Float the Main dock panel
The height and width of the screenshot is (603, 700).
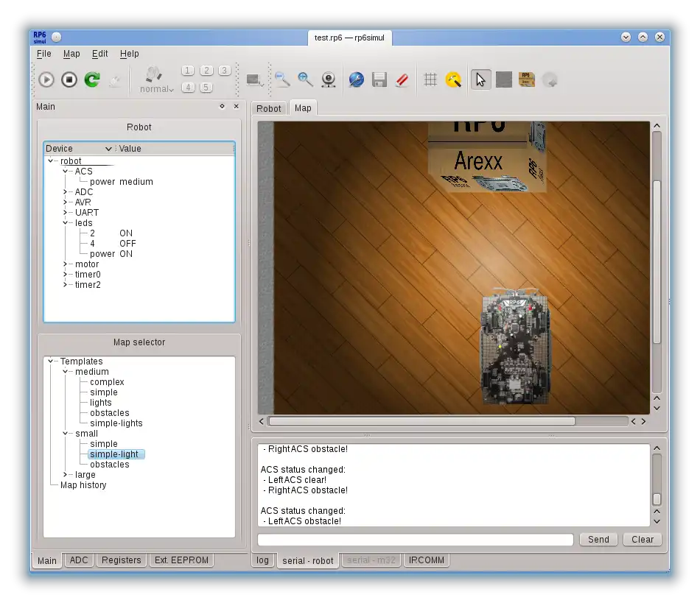coord(222,106)
